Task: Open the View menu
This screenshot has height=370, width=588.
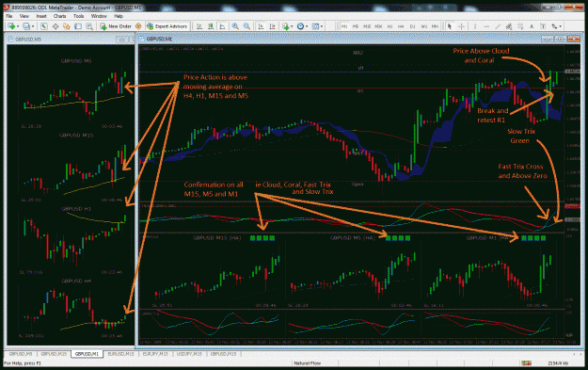Action: [24, 16]
